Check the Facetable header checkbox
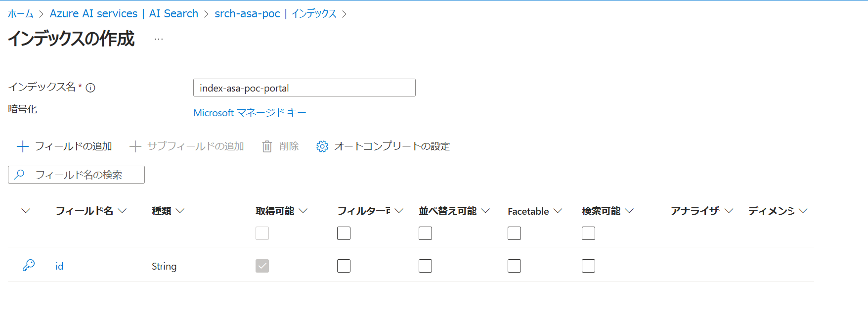868x328 pixels. point(514,233)
